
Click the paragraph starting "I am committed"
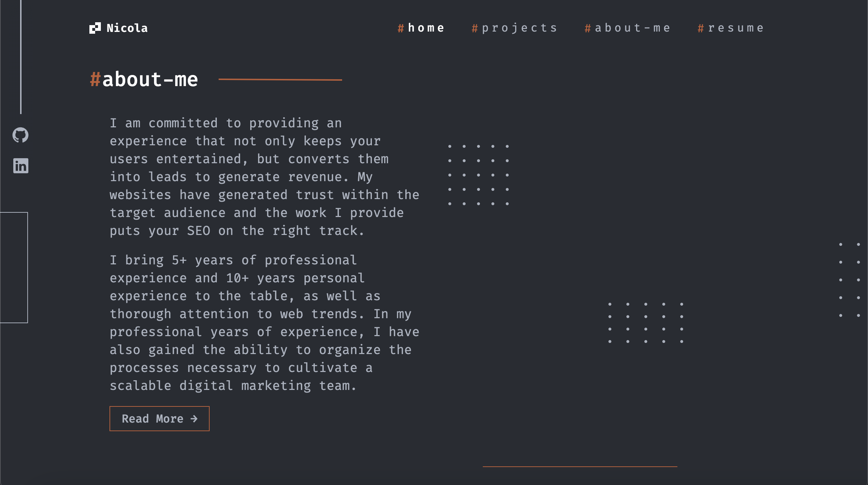click(x=265, y=177)
